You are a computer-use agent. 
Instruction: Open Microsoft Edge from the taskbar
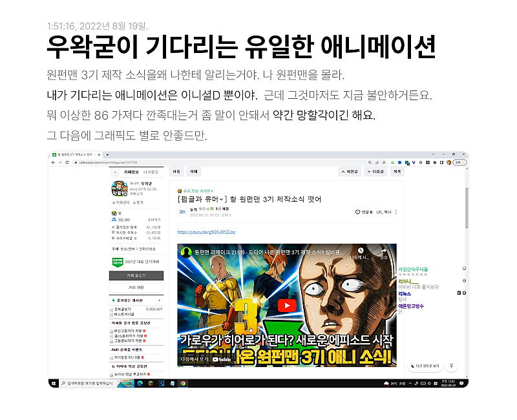(140, 383)
